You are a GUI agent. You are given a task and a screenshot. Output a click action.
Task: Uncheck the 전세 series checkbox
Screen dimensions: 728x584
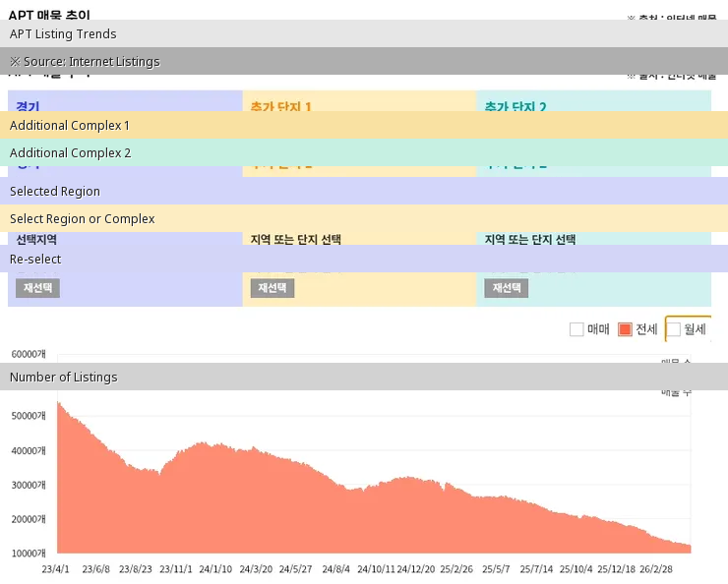coord(625,329)
